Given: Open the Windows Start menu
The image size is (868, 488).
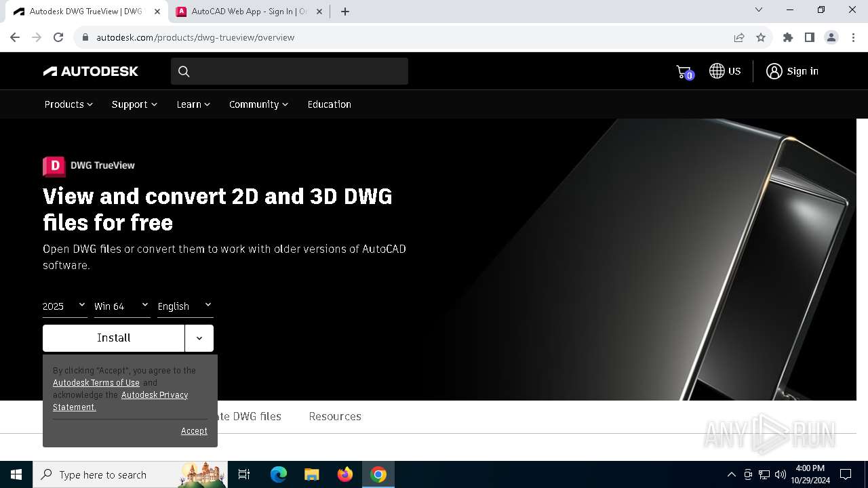Looking at the screenshot, I should [16, 474].
